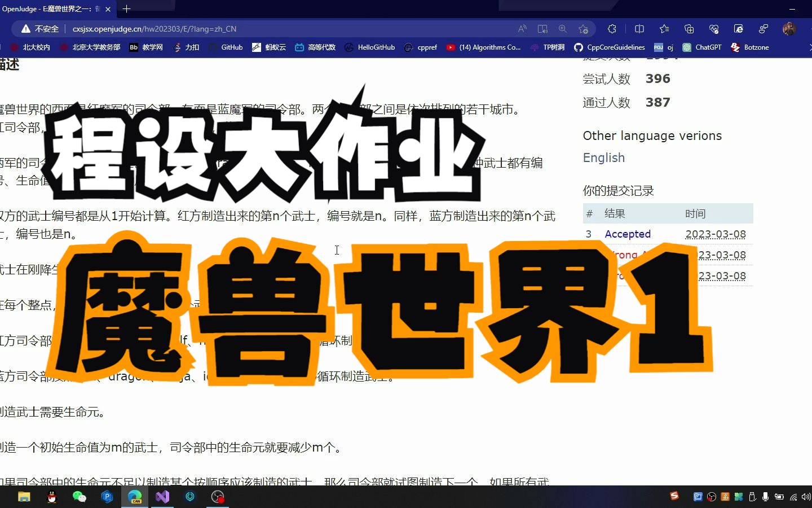Open Browser essentials heart icon
The height and width of the screenshot is (508, 812).
pos(714,29)
